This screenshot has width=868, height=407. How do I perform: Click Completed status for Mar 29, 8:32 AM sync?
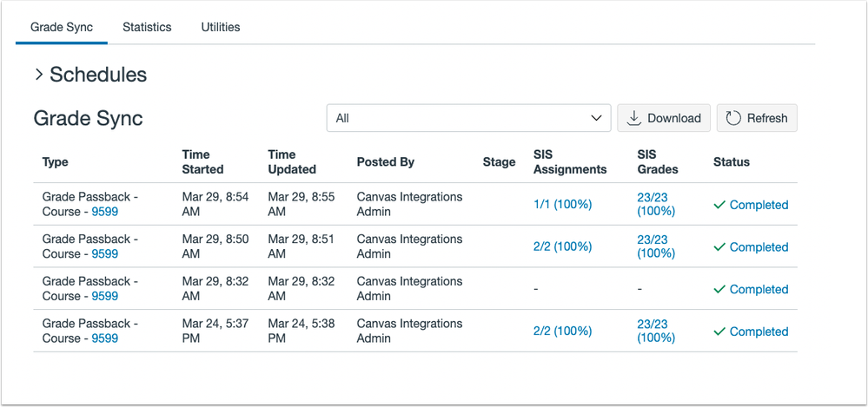pyautogui.click(x=759, y=289)
